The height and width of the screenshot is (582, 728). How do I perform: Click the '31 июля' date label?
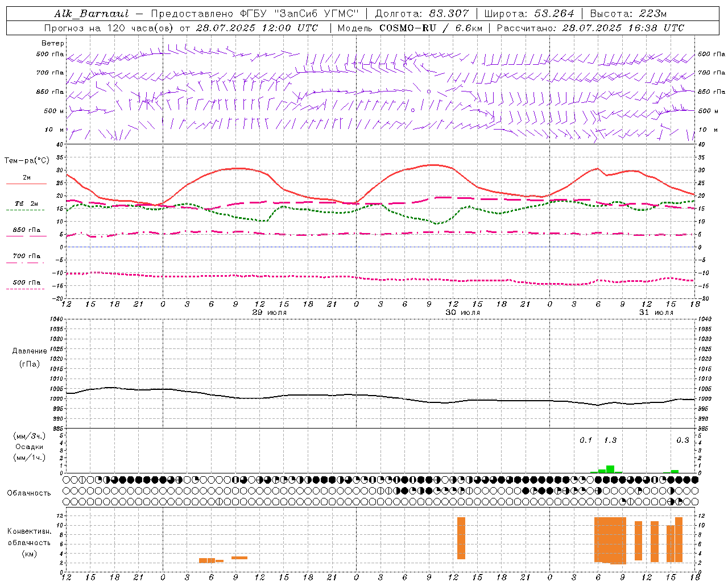pyautogui.click(x=656, y=313)
